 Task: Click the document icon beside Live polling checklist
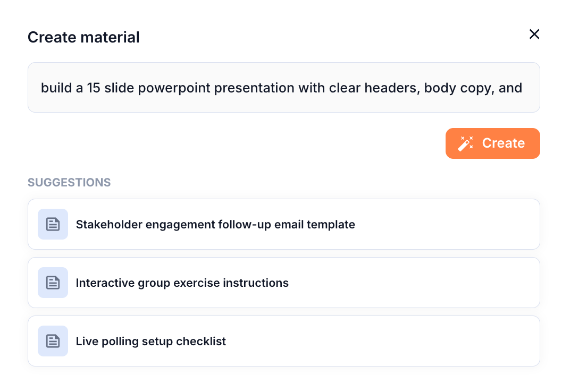[x=53, y=341]
